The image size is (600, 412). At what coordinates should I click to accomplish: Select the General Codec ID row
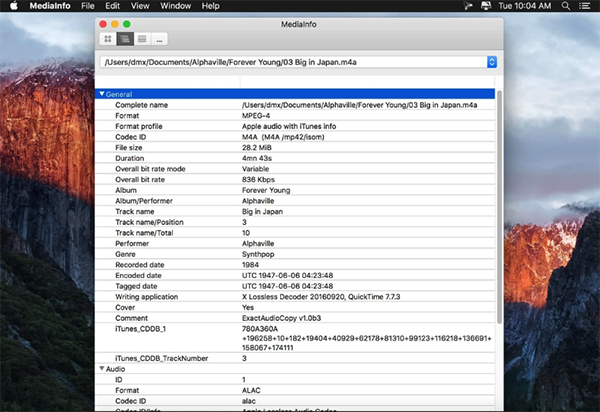(x=295, y=137)
